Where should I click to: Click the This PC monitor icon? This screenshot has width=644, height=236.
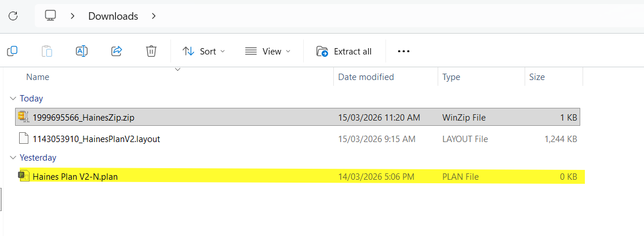click(51, 16)
